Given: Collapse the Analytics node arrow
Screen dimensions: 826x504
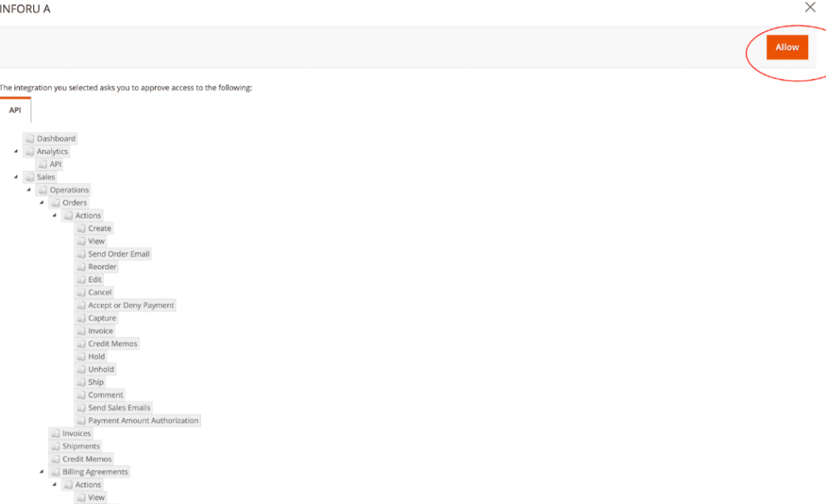Looking at the screenshot, I should pos(16,151).
